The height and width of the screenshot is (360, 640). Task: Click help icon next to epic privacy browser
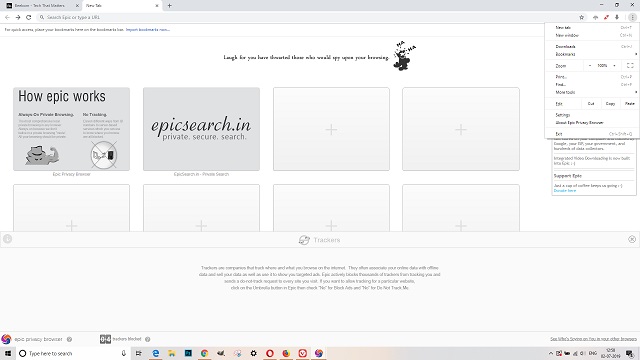(x=69, y=339)
